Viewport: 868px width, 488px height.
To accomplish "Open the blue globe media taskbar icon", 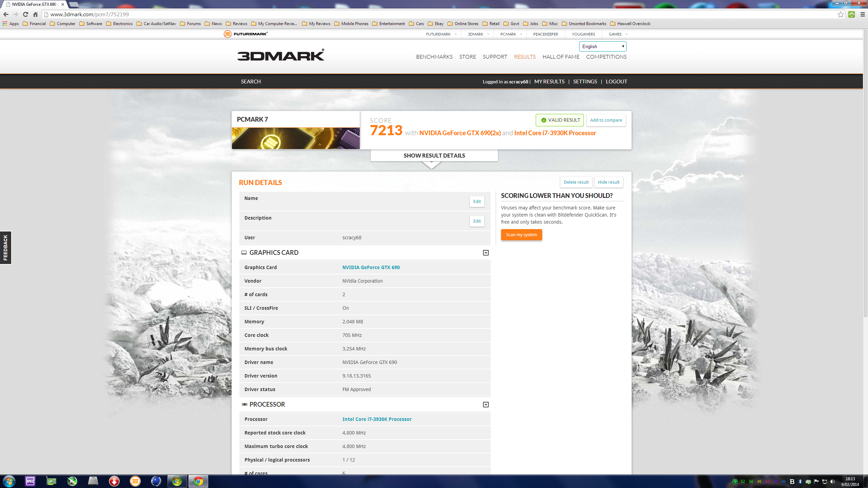I will (156, 481).
